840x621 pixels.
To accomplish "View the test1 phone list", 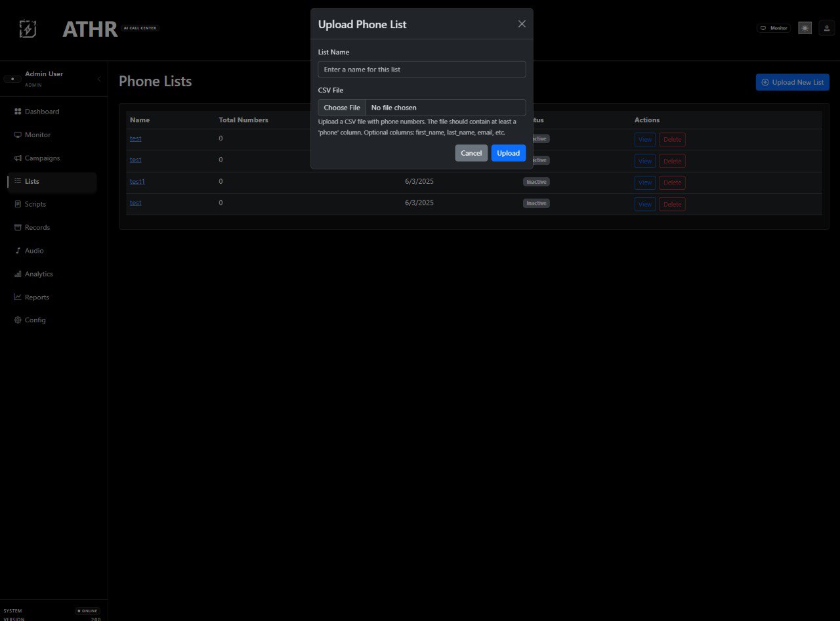I will tap(645, 182).
